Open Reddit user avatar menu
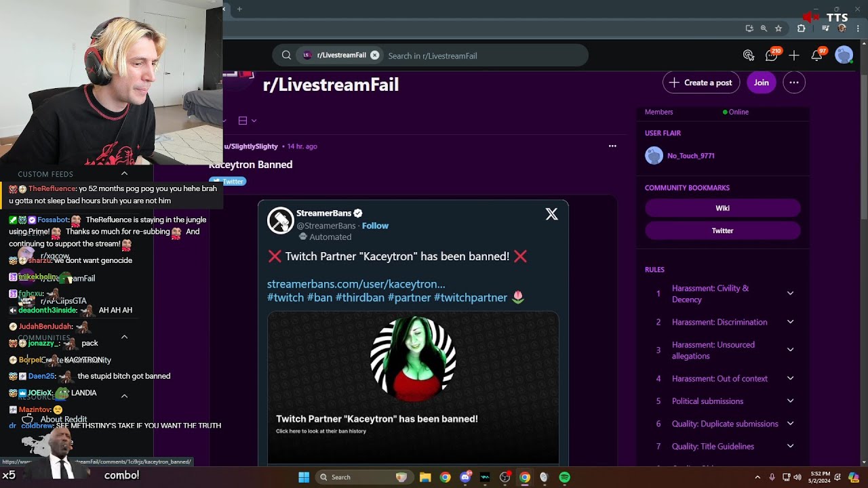Image resolution: width=868 pixels, height=488 pixels. click(x=844, y=56)
